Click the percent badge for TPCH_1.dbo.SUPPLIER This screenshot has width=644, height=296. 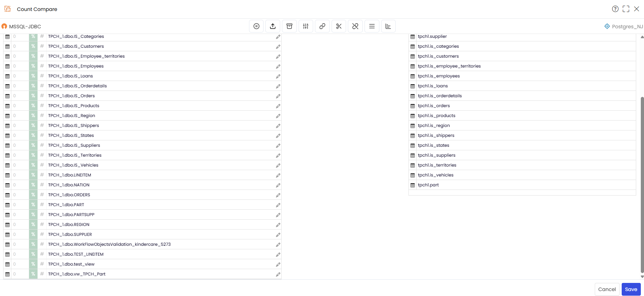33,234
